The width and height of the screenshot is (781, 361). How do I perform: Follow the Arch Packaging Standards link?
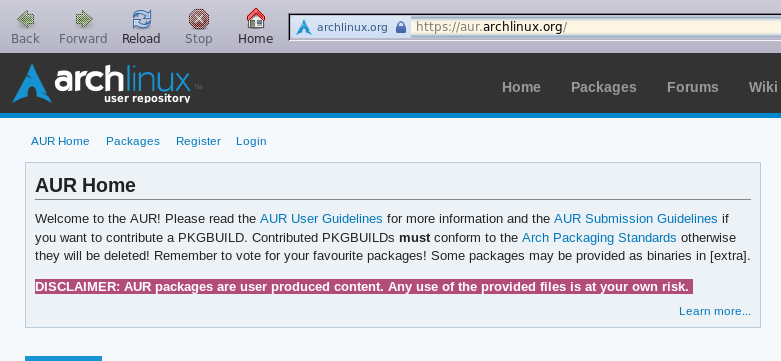(599, 238)
